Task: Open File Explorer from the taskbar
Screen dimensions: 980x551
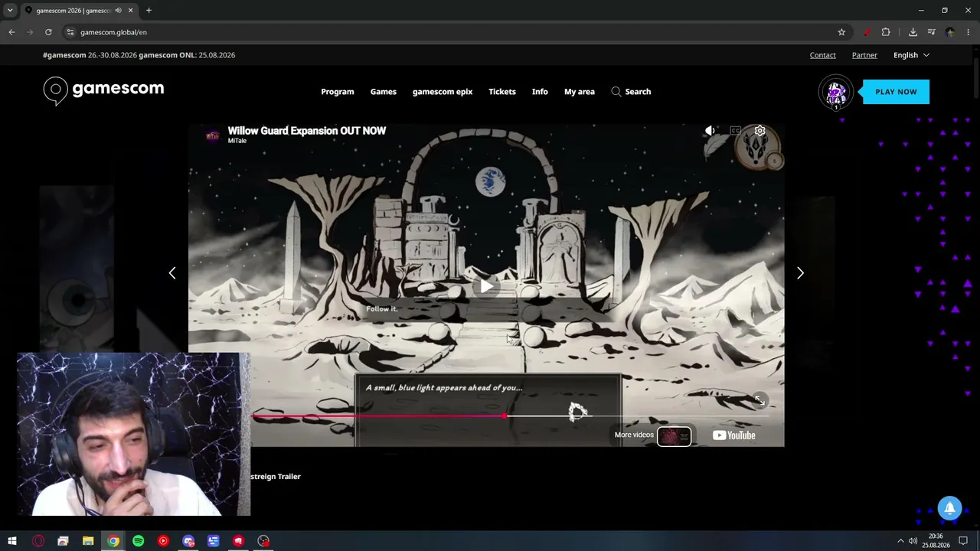Action: coord(88,541)
